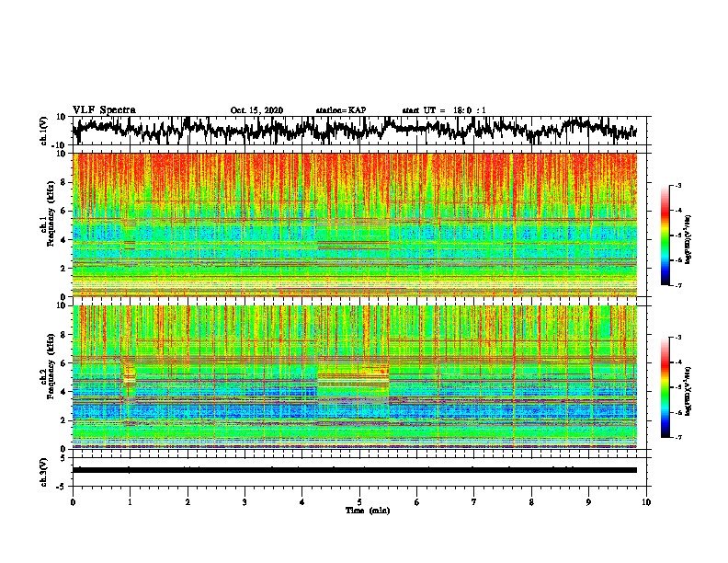Click the "ch.1(V)" waveform axis label
Image resolution: width=728 pixels, height=563 pixels.
(x=44, y=131)
